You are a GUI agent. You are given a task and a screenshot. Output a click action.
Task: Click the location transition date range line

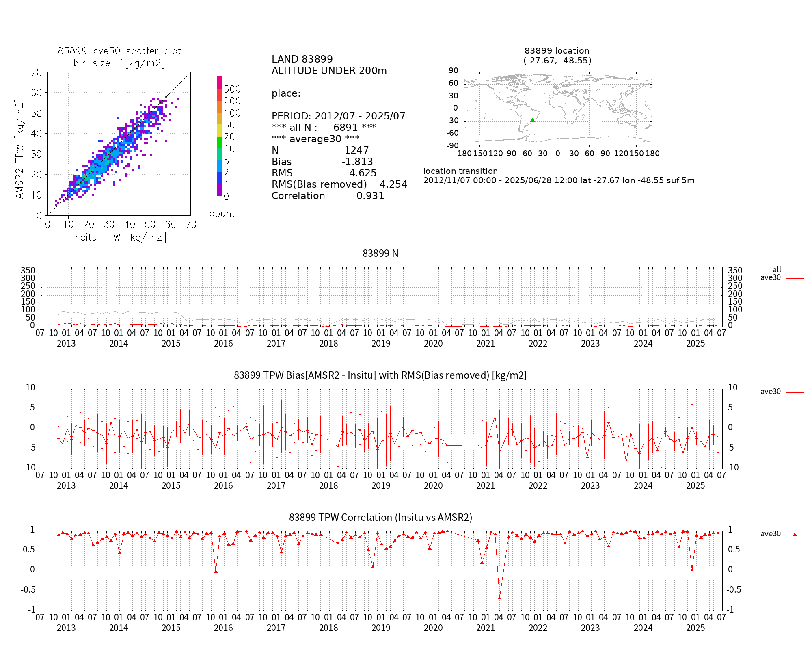click(559, 180)
